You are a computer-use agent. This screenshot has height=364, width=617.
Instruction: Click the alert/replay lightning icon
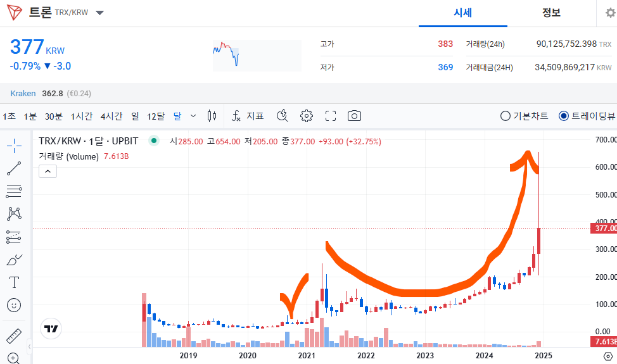[x=282, y=116]
